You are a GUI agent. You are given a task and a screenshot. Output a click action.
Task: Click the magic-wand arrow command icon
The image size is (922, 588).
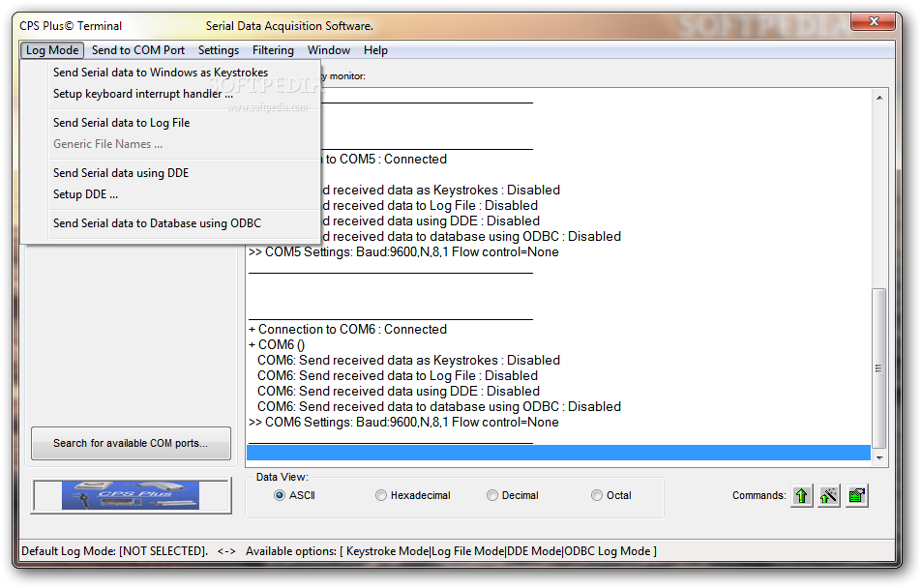pos(829,496)
